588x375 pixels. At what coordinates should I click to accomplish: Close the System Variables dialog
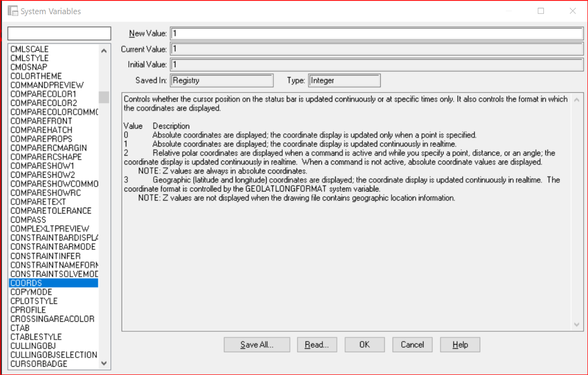(572, 11)
